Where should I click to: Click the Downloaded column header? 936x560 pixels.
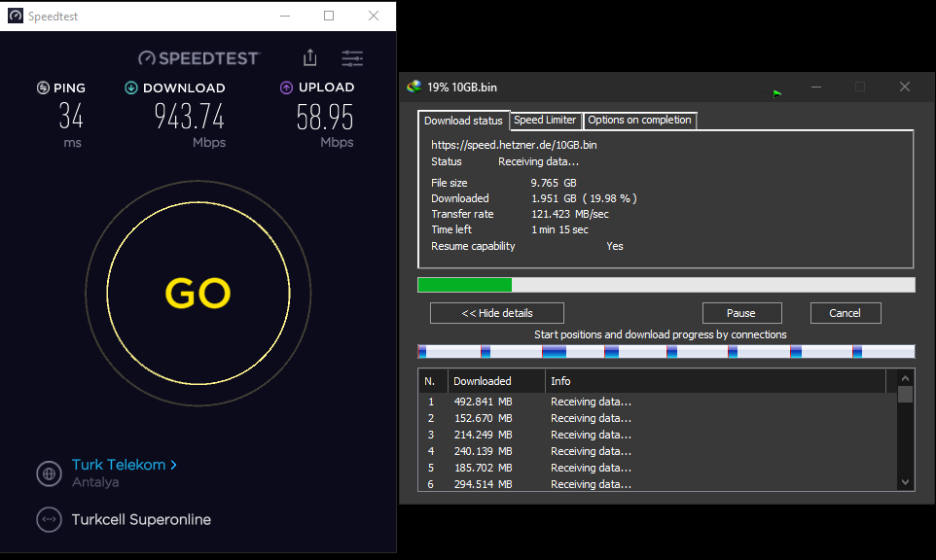[x=496, y=381]
